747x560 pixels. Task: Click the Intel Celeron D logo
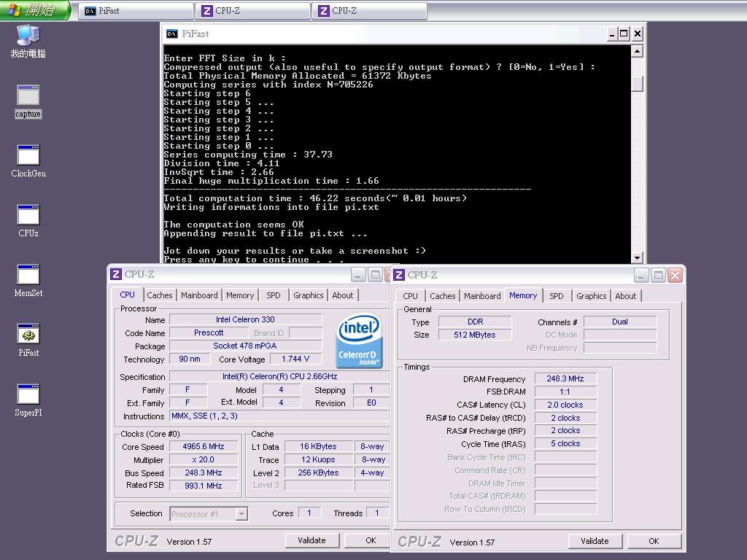coord(359,341)
